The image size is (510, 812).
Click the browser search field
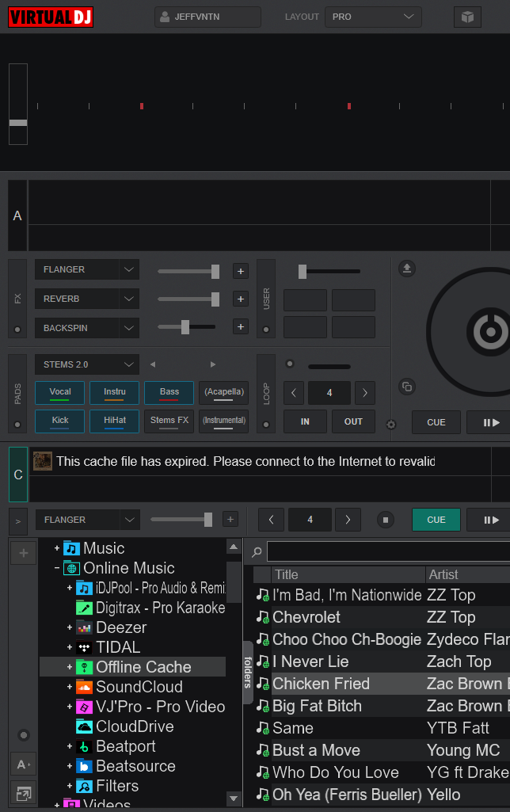coord(388,551)
